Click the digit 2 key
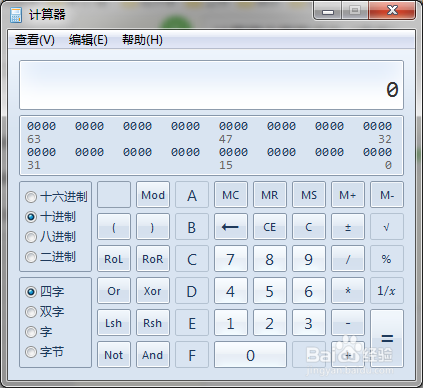The image size is (423, 388). tap(270, 323)
